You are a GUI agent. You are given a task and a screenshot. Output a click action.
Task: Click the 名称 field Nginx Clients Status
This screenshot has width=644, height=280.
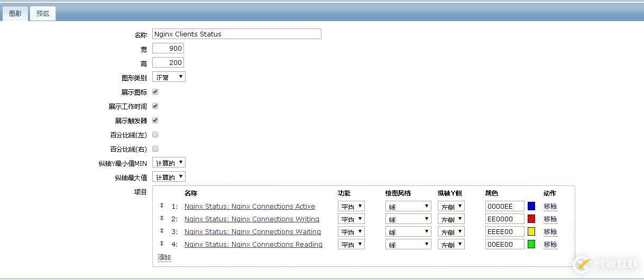pos(236,34)
